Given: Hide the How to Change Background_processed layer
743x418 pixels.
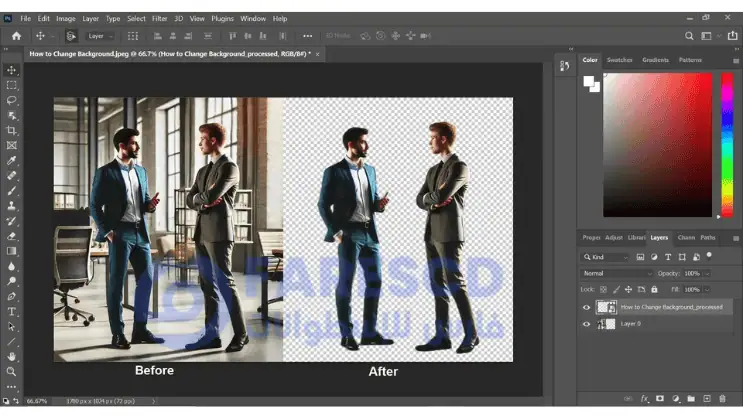Looking at the screenshot, I should click(586, 307).
